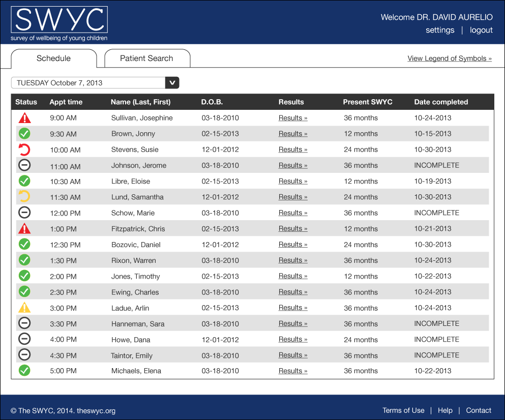505x420 pixels.
Task: Click Welcome DR. DAVID AURELIO text
Action: pos(437,17)
